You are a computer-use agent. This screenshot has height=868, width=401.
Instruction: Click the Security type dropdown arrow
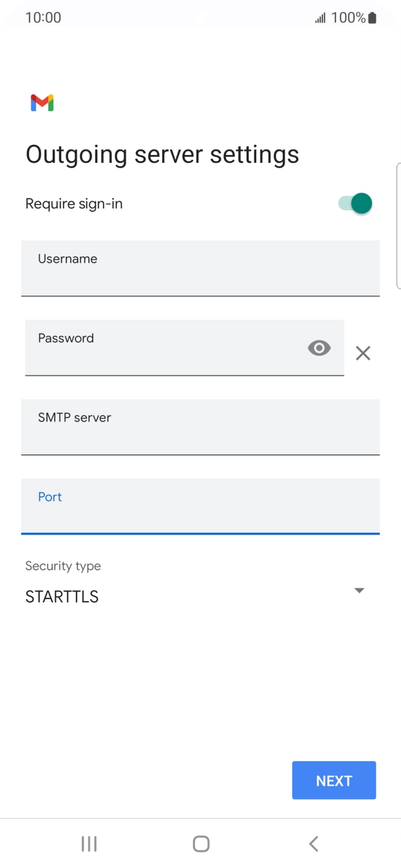pos(359,590)
